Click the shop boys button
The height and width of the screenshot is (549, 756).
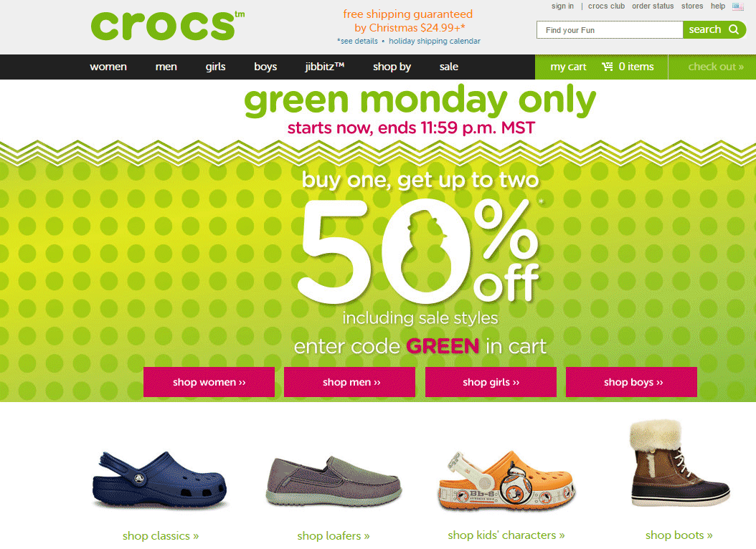[x=631, y=382]
